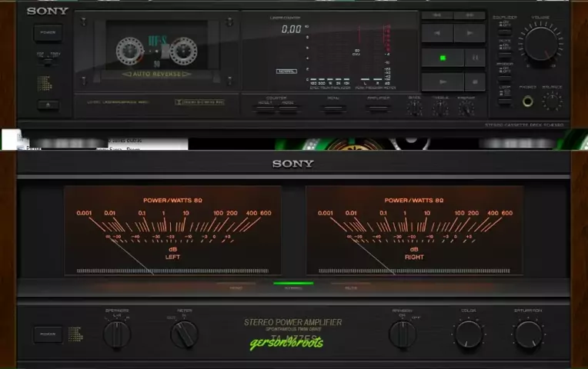The height and width of the screenshot is (369, 588).
Task: Skip to previous track button at top
Action: (x=437, y=15)
